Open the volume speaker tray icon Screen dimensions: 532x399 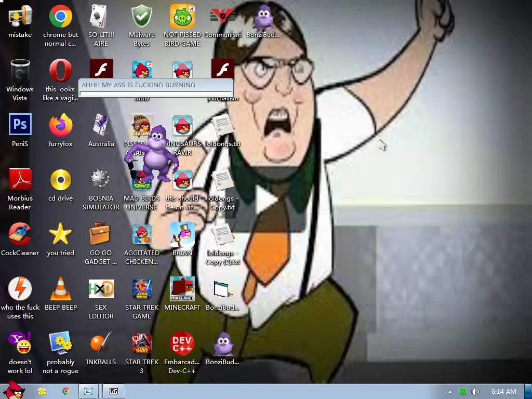(x=475, y=392)
